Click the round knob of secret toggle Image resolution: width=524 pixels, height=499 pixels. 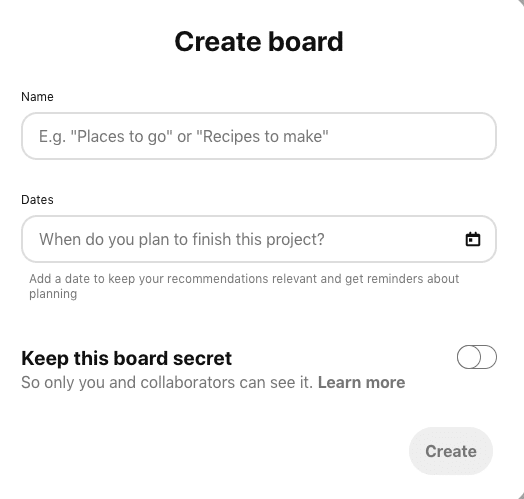click(x=469, y=357)
